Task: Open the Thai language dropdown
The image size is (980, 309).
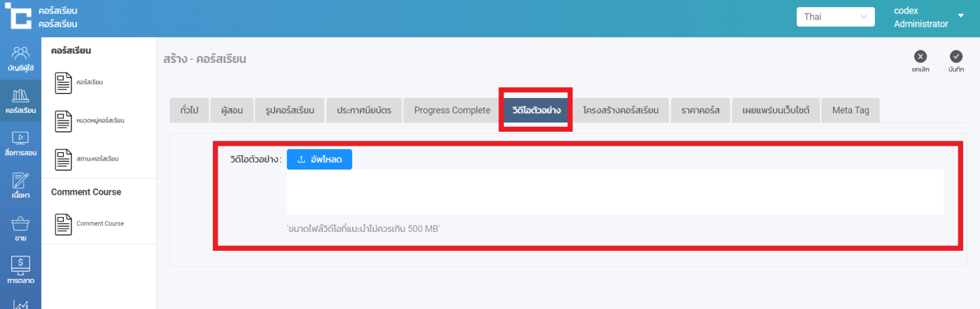Action: (835, 18)
